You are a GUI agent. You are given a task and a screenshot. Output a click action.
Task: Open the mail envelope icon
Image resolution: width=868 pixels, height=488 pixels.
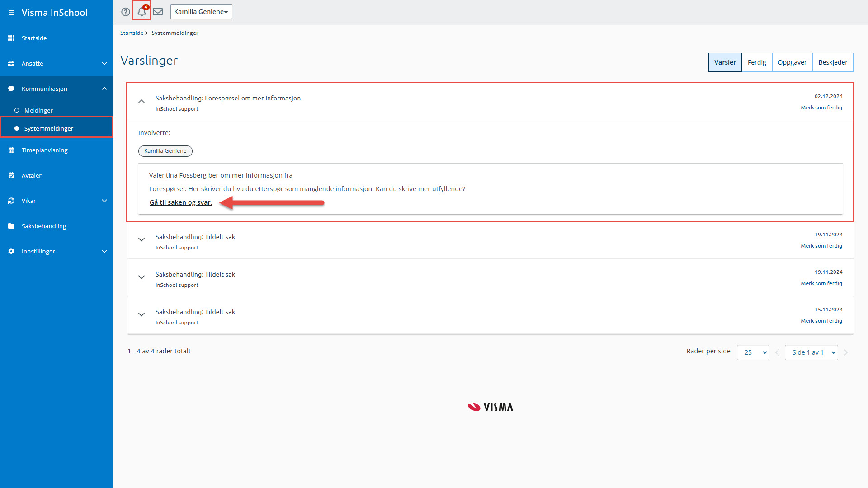[x=158, y=12]
